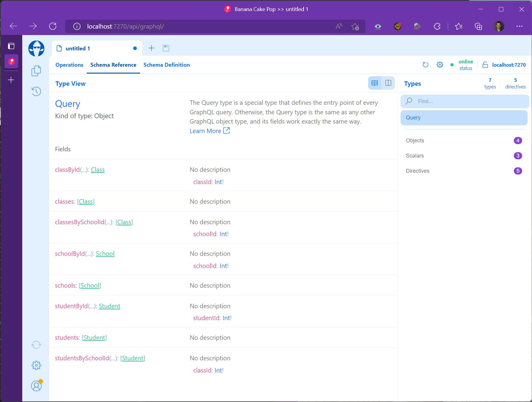Viewport: 532px width, 402px height.
Task: Select the untitled 1 document tab
Action: pyautogui.click(x=97, y=48)
